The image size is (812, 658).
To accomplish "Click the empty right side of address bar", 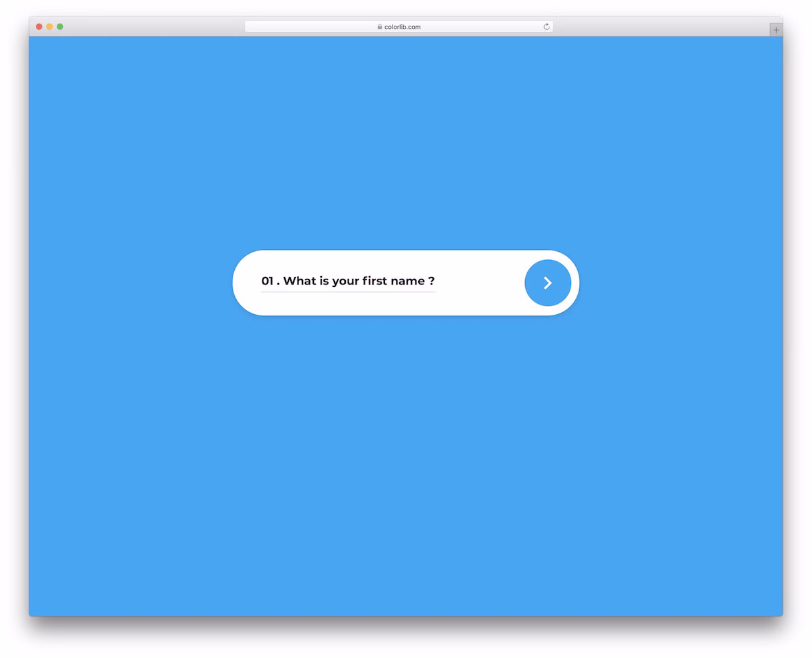I will click(x=487, y=27).
